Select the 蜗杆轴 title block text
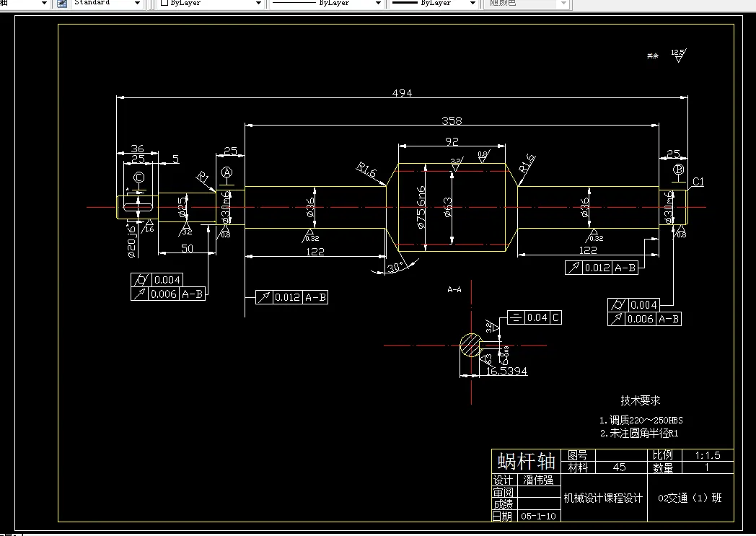The width and height of the screenshot is (756, 536). click(x=527, y=461)
